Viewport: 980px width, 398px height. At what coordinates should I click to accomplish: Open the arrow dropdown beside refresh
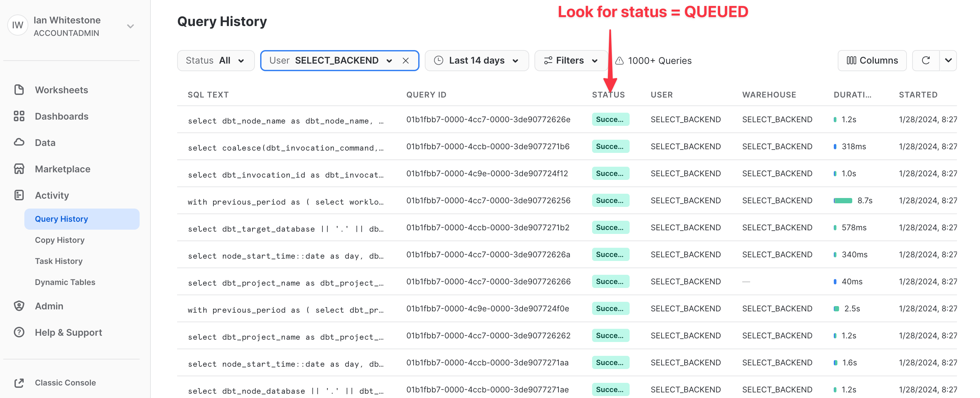[948, 61]
